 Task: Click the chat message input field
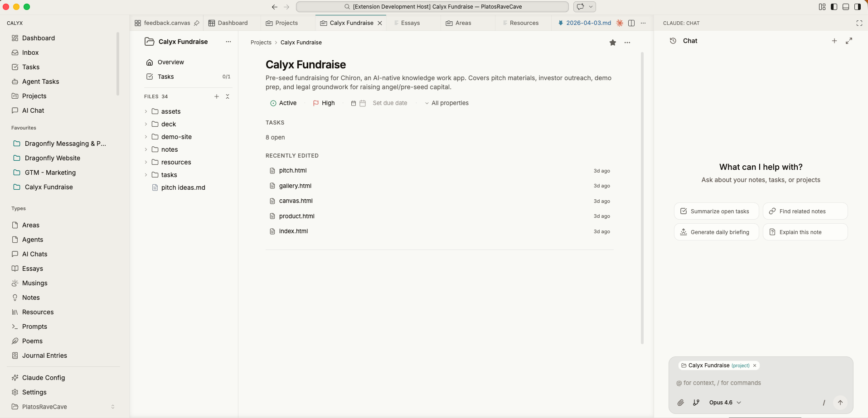[x=760, y=383]
